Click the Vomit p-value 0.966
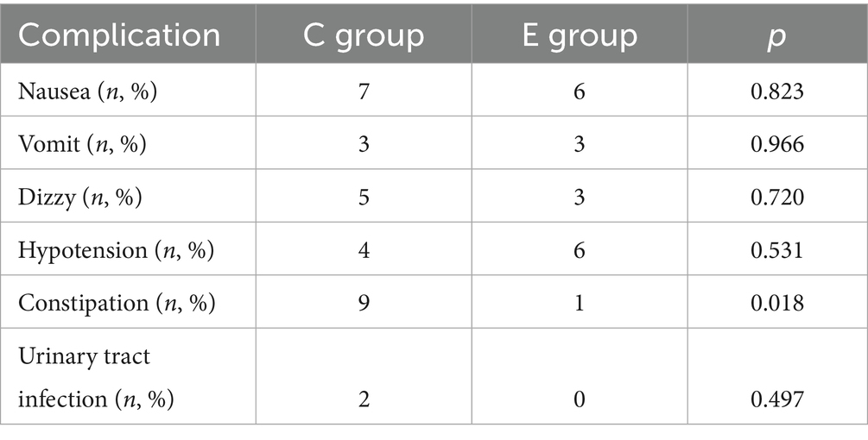 pyautogui.click(x=777, y=144)
